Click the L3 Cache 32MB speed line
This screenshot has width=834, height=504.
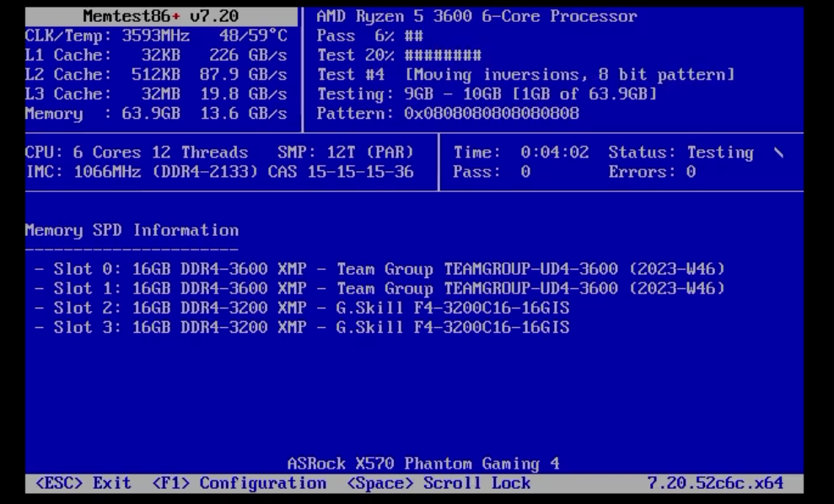tap(156, 94)
